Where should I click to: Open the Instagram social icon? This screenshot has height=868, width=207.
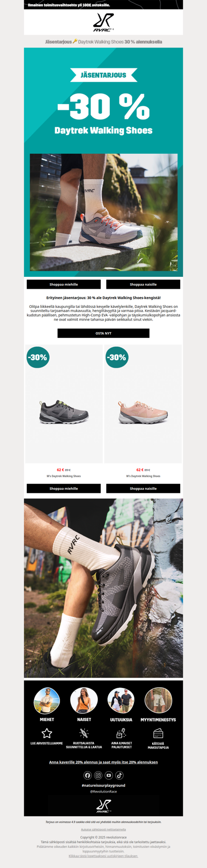point(98,775)
